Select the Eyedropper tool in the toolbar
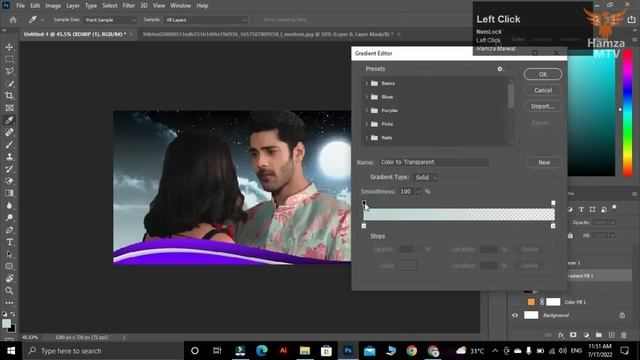Screen dimensions: 640x360 9,120
